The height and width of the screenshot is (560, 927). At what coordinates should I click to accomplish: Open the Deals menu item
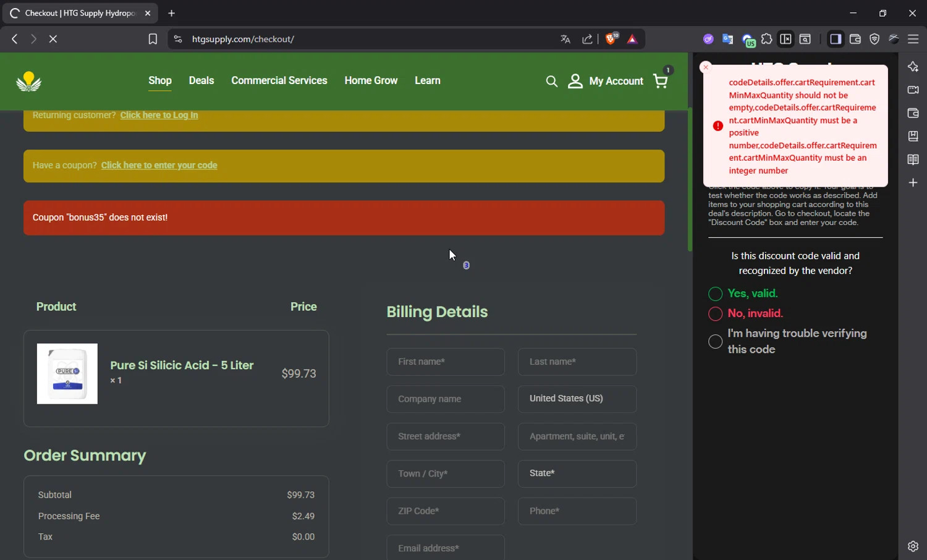[201, 80]
